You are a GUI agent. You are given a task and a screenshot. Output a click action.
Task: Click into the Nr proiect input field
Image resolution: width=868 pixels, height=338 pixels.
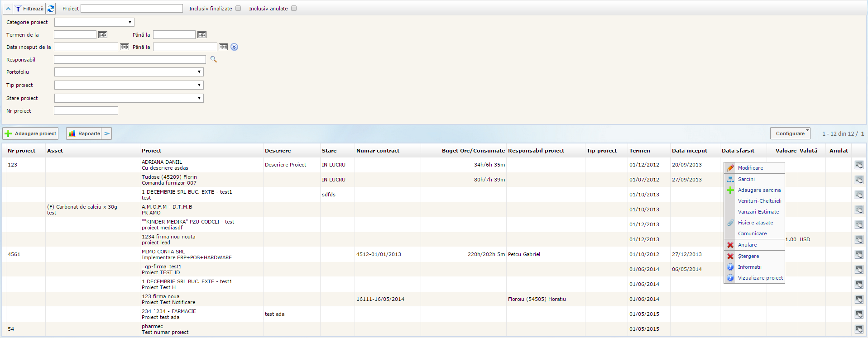86,111
